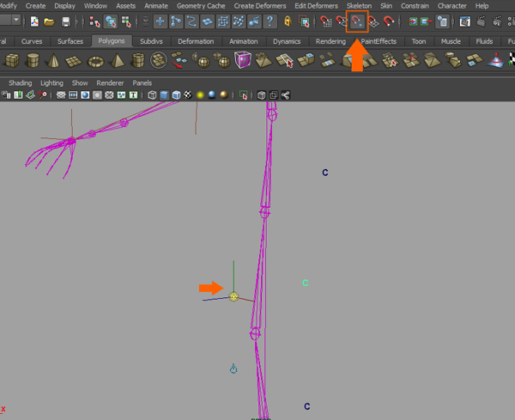Toggle the curves selection mask
515x420 pixels.
point(191,21)
